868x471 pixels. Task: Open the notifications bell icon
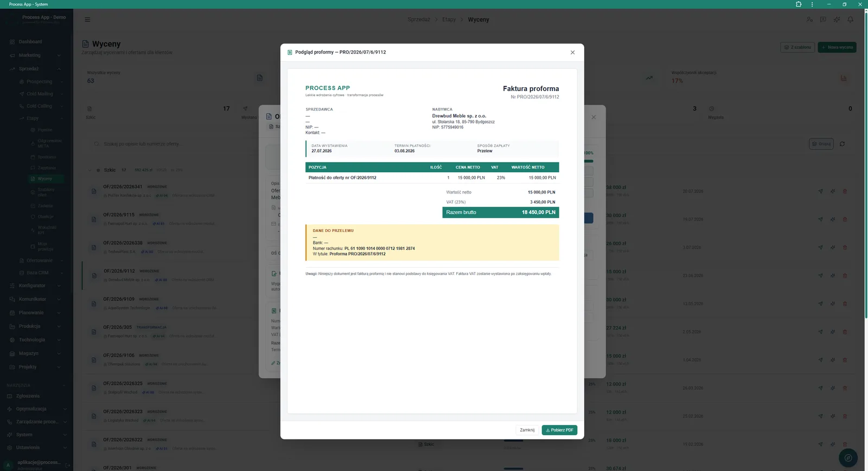(x=851, y=20)
